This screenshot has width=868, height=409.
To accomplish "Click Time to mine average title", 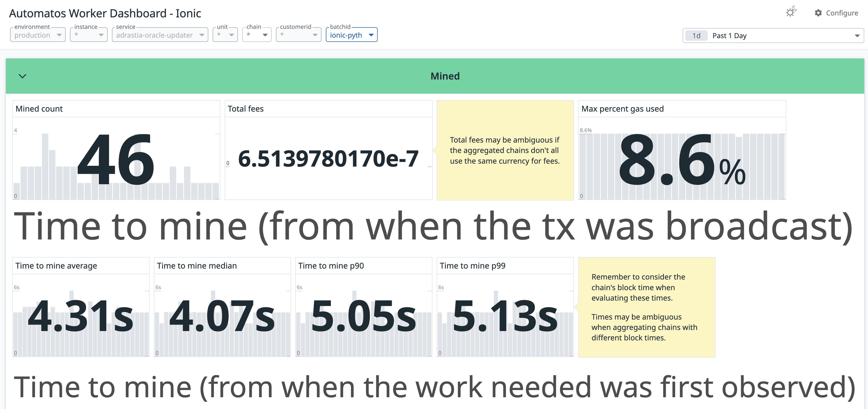I will point(56,266).
